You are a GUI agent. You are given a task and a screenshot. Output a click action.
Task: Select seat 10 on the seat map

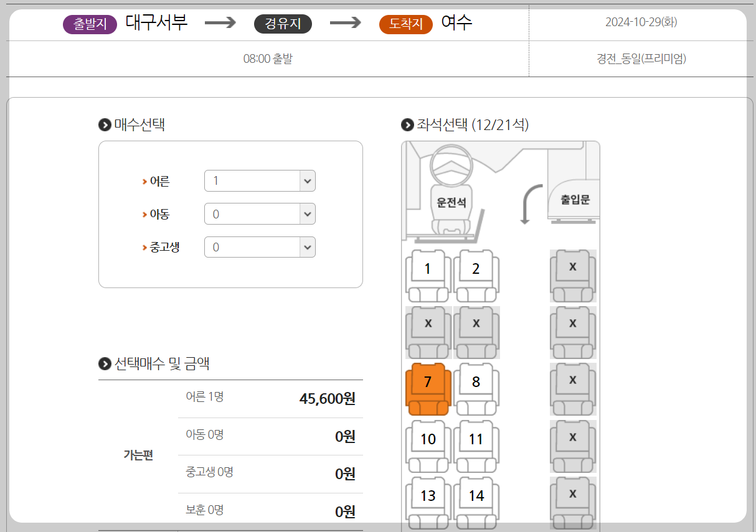pyautogui.click(x=427, y=439)
